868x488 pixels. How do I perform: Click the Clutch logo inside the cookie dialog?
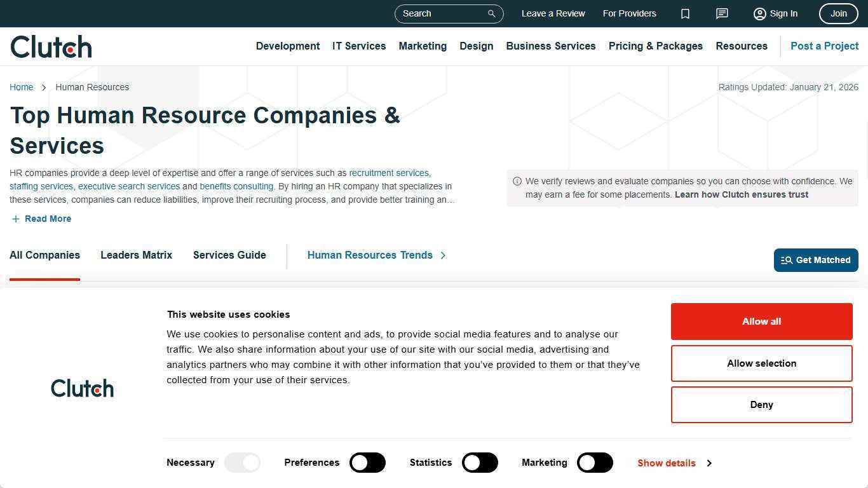(82, 388)
